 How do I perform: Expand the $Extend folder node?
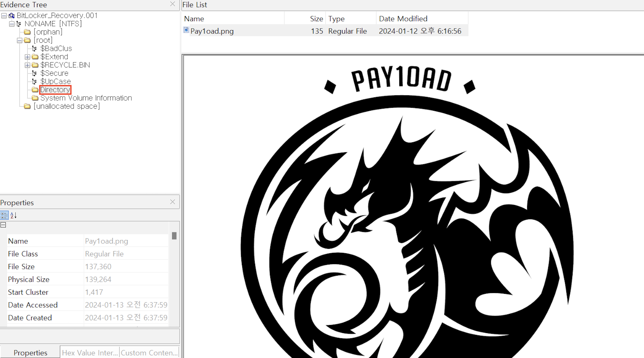click(x=27, y=57)
